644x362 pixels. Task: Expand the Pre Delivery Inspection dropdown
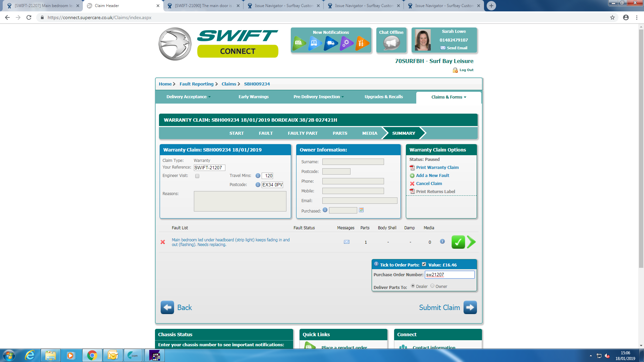pyautogui.click(x=318, y=97)
